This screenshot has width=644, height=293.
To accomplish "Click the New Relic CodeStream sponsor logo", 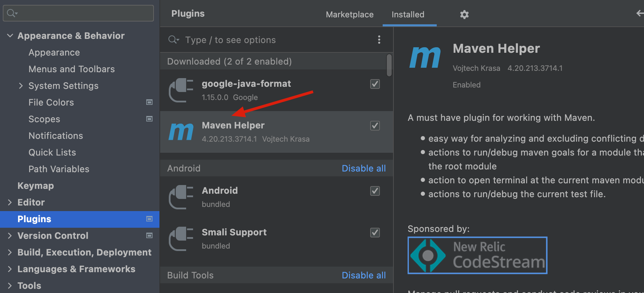I will click(477, 255).
